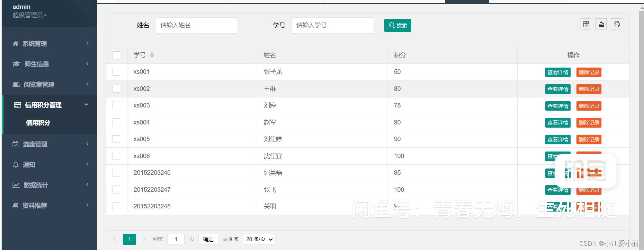Check the box for row xs002
Viewport: 644px width, 250px height.
point(116,89)
